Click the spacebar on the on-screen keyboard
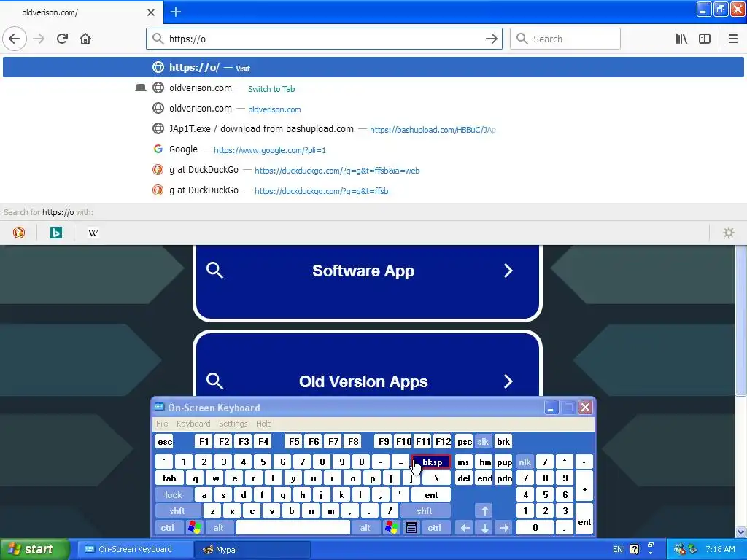This screenshot has width=747, height=560. (293, 528)
